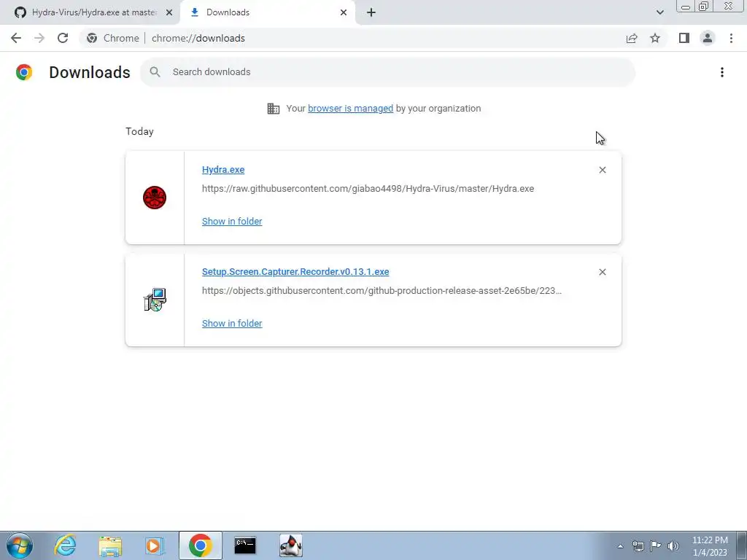Image resolution: width=747 pixels, height=560 pixels.
Task: Close the Downloads tab
Action: (x=344, y=12)
